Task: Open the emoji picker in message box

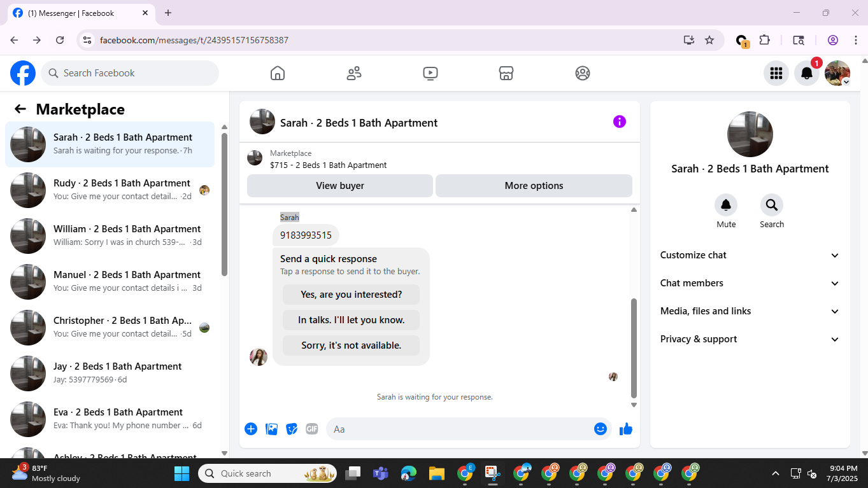Action: (x=600, y=429)
